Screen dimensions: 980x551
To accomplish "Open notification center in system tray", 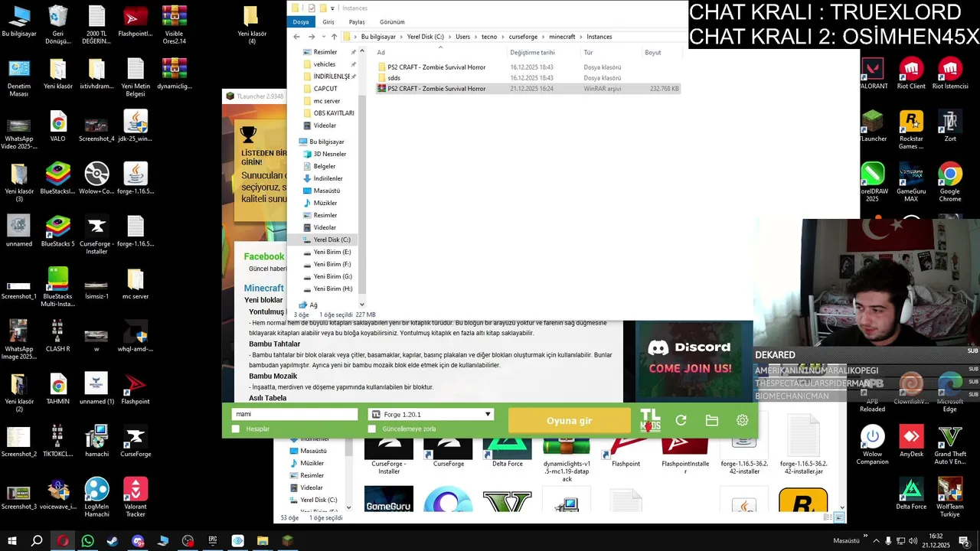I will coord(965,541).
